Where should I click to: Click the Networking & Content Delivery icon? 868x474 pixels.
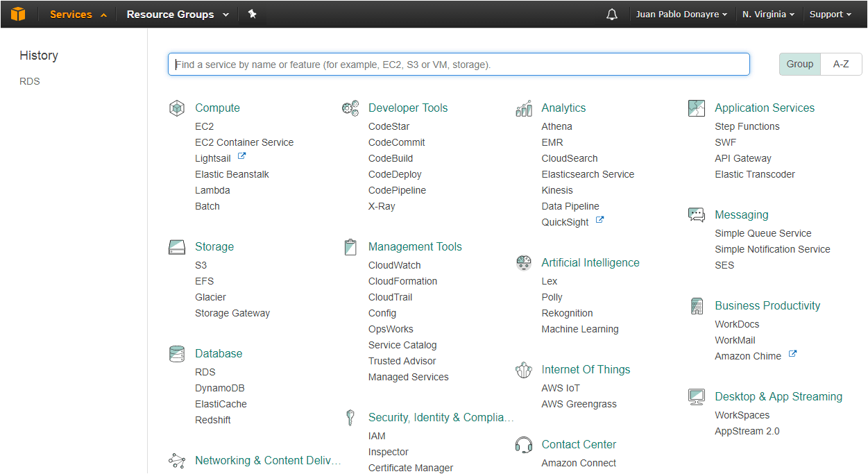177,461
